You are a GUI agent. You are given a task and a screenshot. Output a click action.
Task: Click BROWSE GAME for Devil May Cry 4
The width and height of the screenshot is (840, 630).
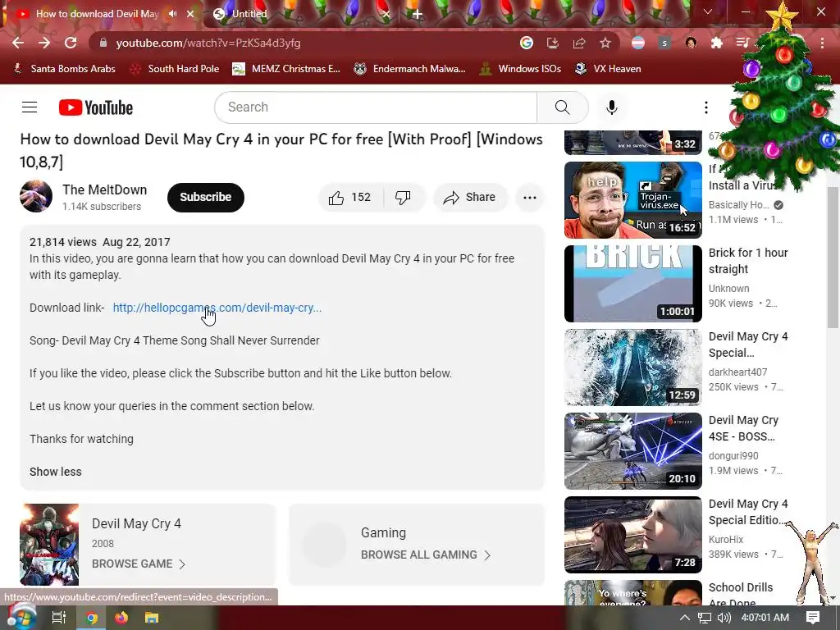138,564
